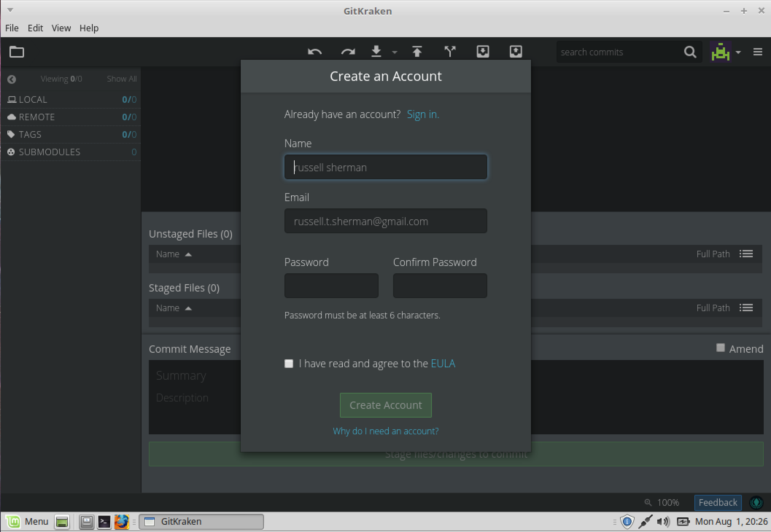Click Show All in left panel

pos(121,79)
